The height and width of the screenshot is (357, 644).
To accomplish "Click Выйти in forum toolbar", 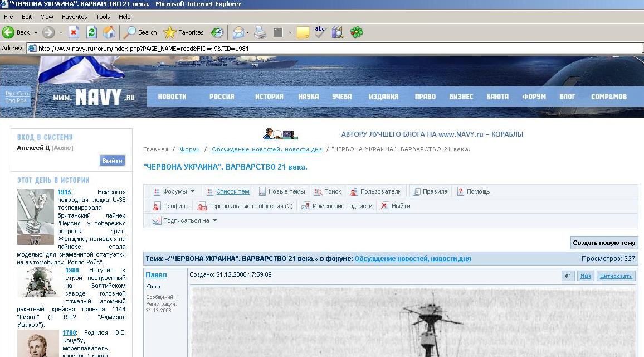I will pos(396,206).
